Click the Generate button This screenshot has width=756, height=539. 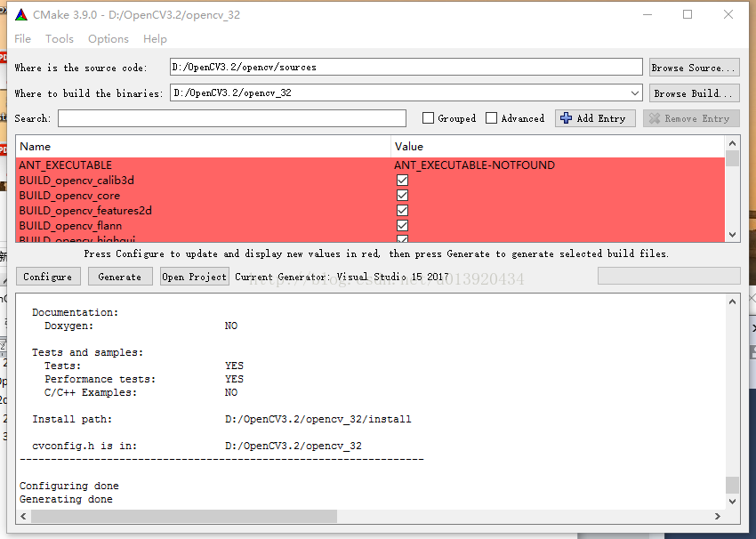click(x=120, y=277)
